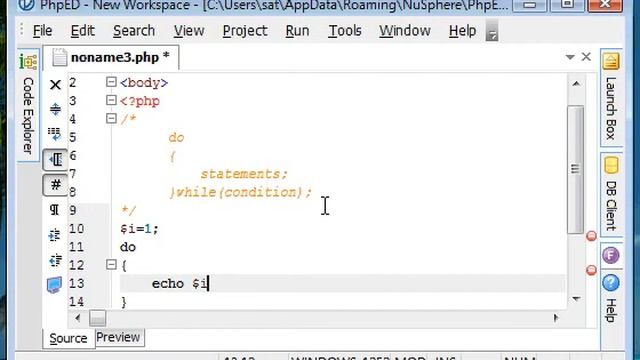Click the indent lines icon
Viewport: 640px width, 360px height.
[x=54, y=235]
